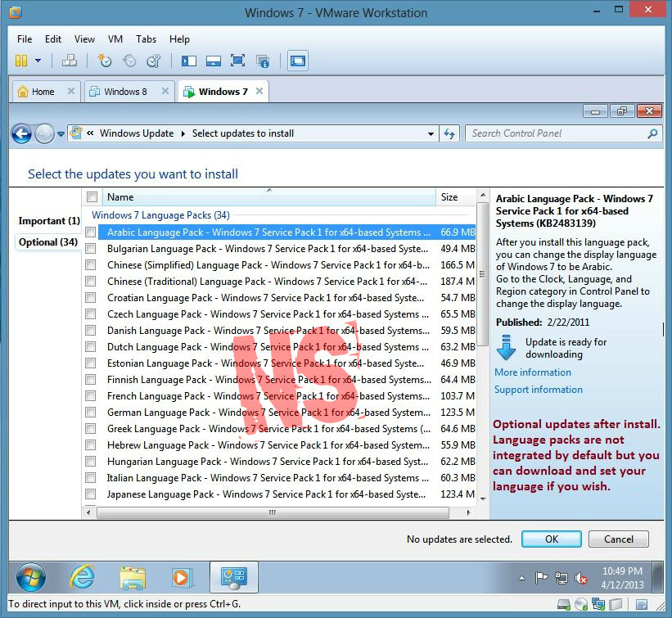The image size is (672, 618).
Task: Open Windows Explorer from the taskbar
Action: 133,577
